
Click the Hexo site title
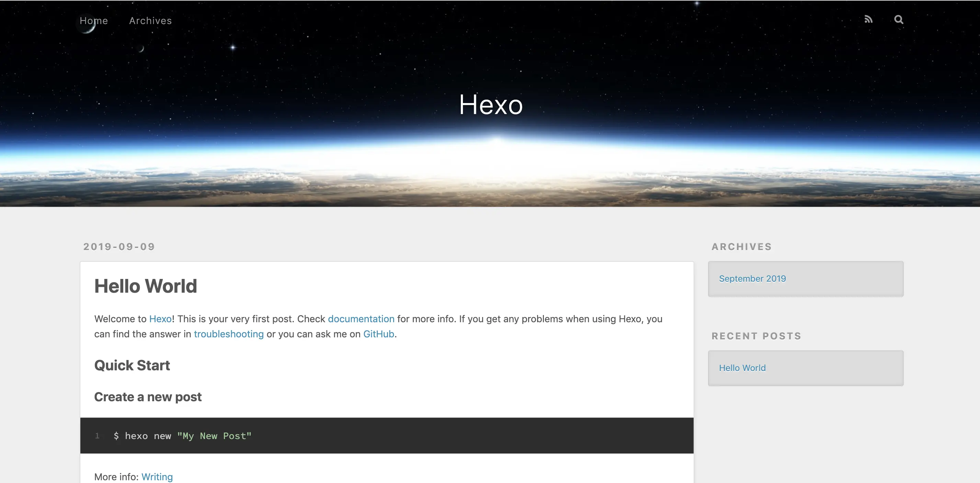490,104
